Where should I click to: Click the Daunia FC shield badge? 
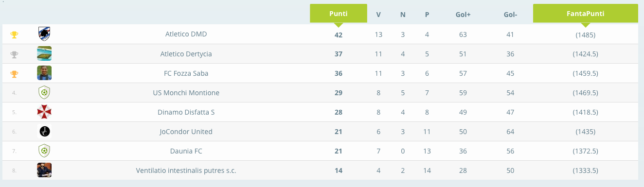(x=44, y=151)
